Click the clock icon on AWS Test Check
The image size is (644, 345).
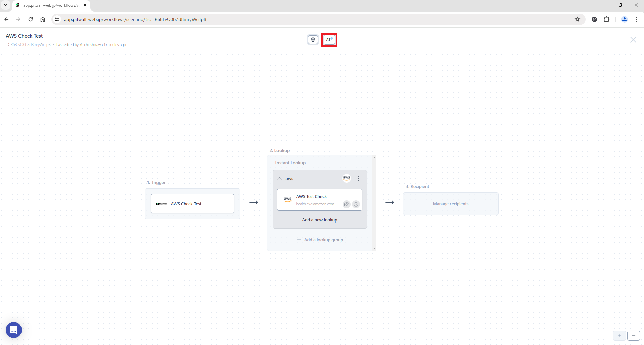tap(356, 204)
